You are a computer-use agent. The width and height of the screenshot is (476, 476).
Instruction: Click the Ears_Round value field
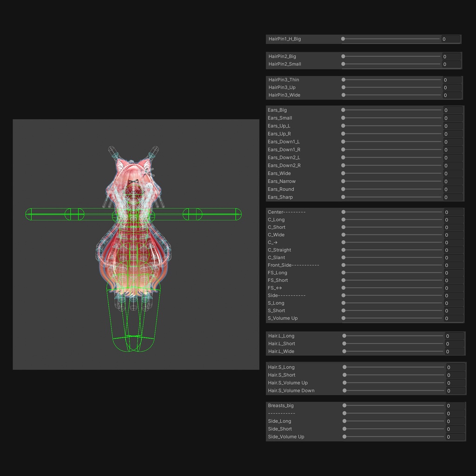[453, 190]
